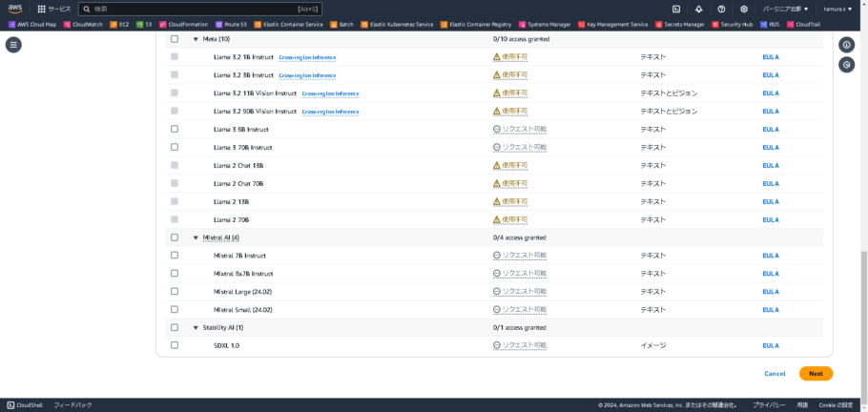
Task: Open the Secrets Manager bookmark
Action: pyautogui.click(x=680, y=25)
